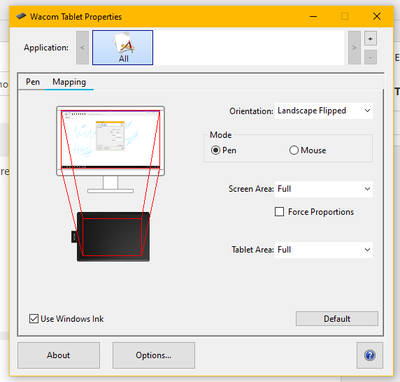Select Mouse mode radio button
The width and height of the screenshot is (400, 382).
pos(294,150)
